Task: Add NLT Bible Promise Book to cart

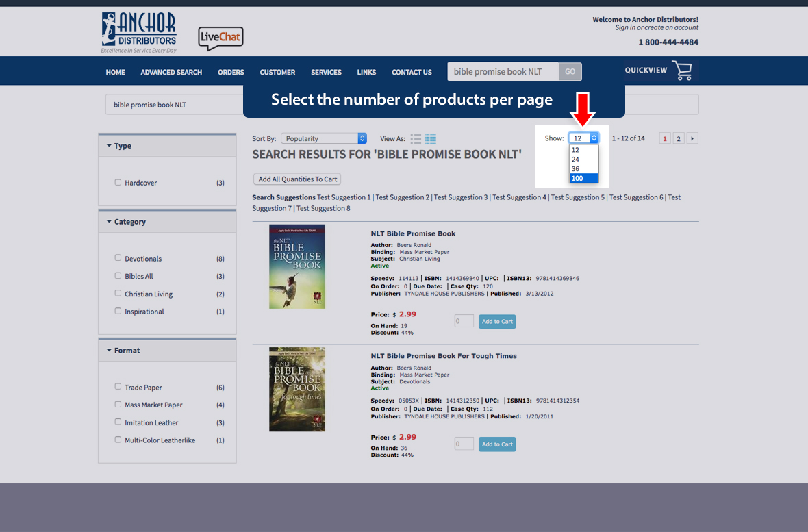Action: (x=496, y=321)
